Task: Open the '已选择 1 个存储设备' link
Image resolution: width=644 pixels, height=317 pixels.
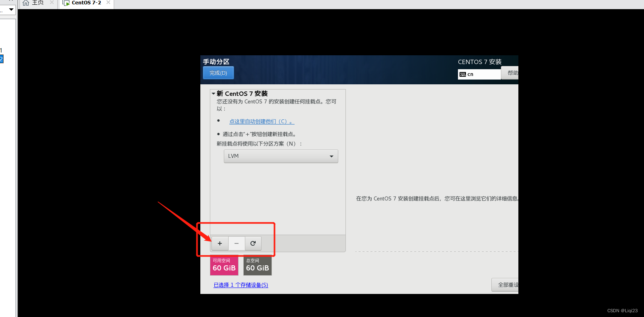Action: click(x=241, y=285)
